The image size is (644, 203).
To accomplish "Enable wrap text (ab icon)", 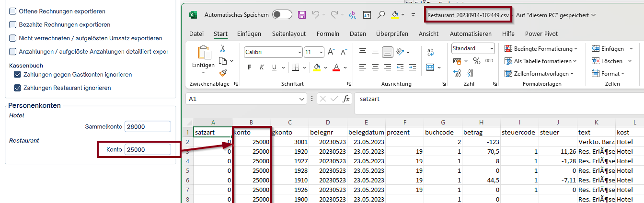I will coord(430,52).
